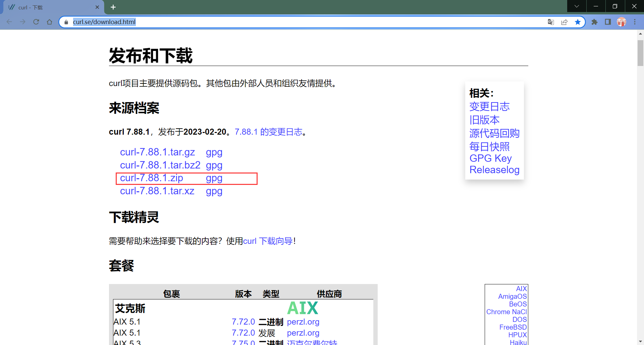Click the 套餐 heading

point(121,266)
